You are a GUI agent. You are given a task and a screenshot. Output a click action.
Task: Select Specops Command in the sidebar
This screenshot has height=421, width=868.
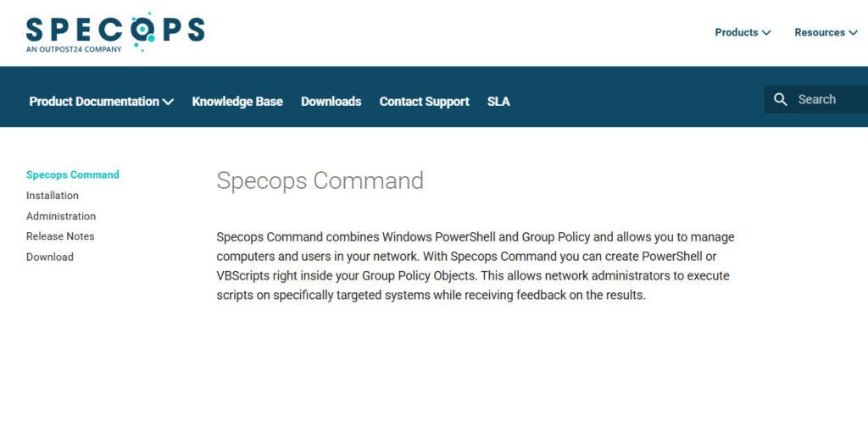tap(73, 175)
